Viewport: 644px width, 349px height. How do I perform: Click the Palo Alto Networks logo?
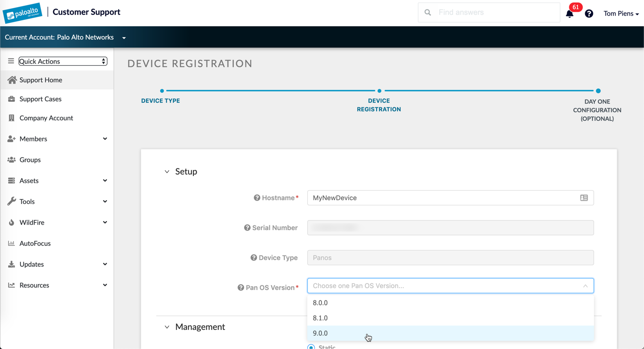[x=22, y=12]
